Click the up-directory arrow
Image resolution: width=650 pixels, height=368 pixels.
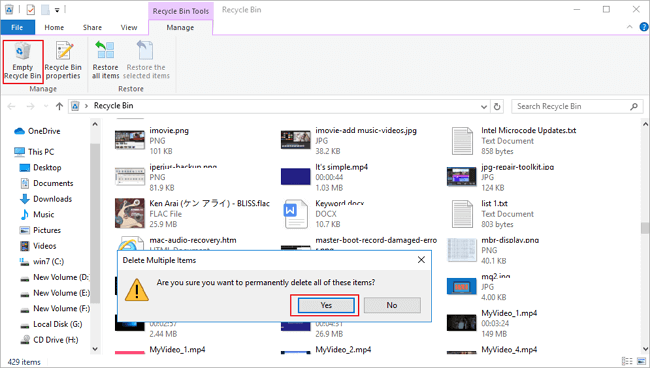pos(59,107)
